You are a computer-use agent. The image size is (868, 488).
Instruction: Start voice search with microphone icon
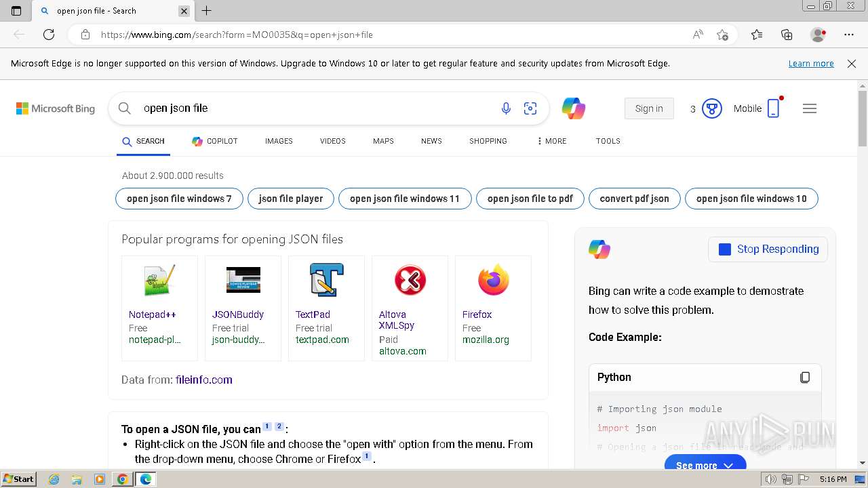click(506, 108)
